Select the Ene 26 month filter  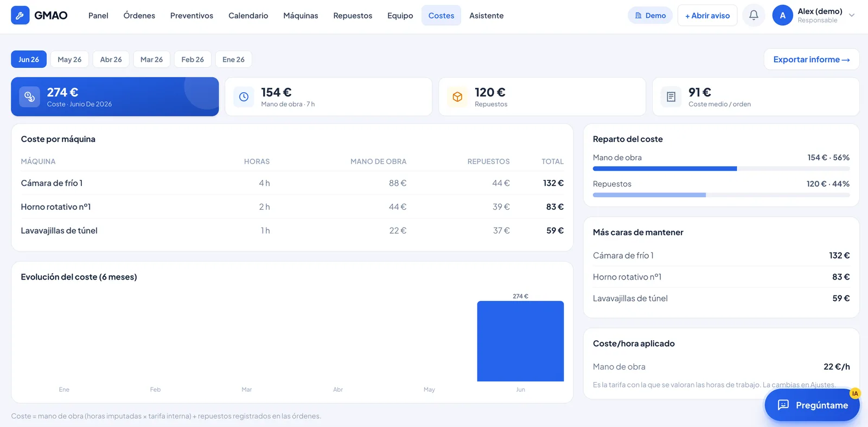(x=233, y=60)
